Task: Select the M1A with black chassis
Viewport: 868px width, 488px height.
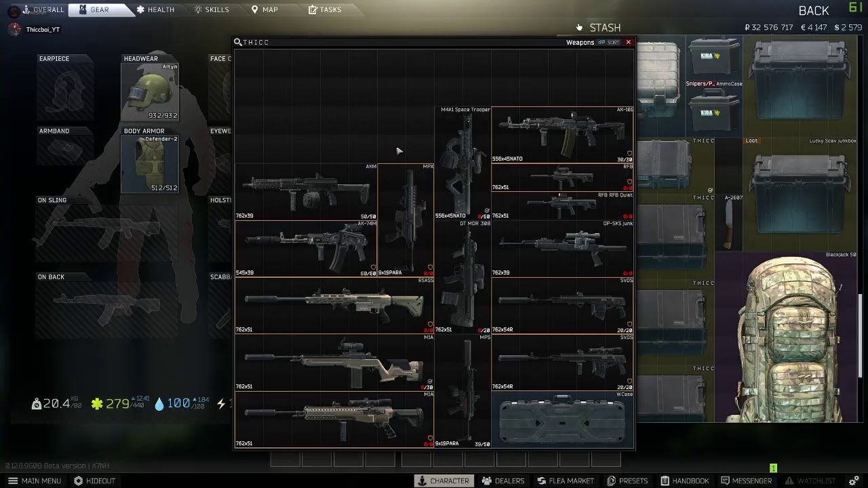Action: 334,419
